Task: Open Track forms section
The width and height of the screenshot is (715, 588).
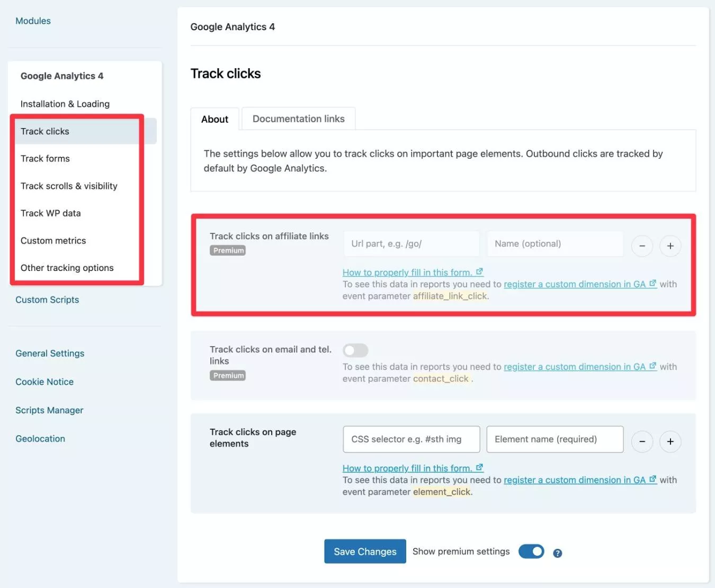Action: coord(45,159)
